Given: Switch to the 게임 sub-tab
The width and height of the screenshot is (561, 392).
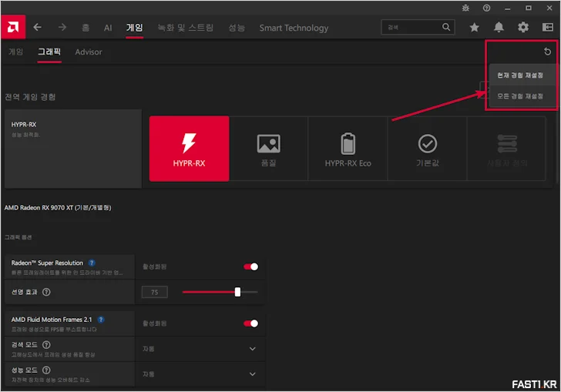Looking at the screenshot, I should pos(15,52).
